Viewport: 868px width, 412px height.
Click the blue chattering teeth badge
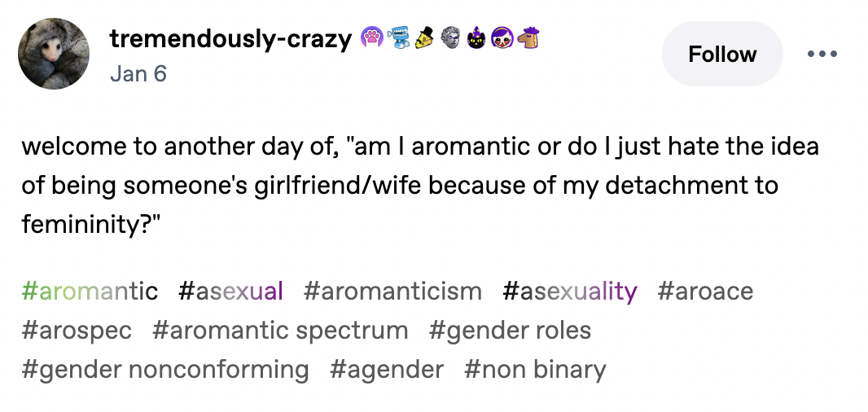tap(397, 37)
